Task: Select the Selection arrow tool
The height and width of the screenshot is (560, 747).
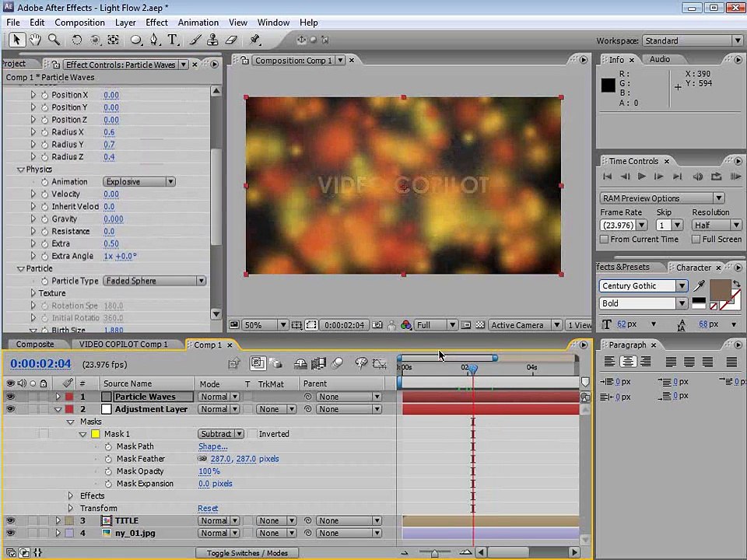Action: pyautogui.click(x=17, y=40)
